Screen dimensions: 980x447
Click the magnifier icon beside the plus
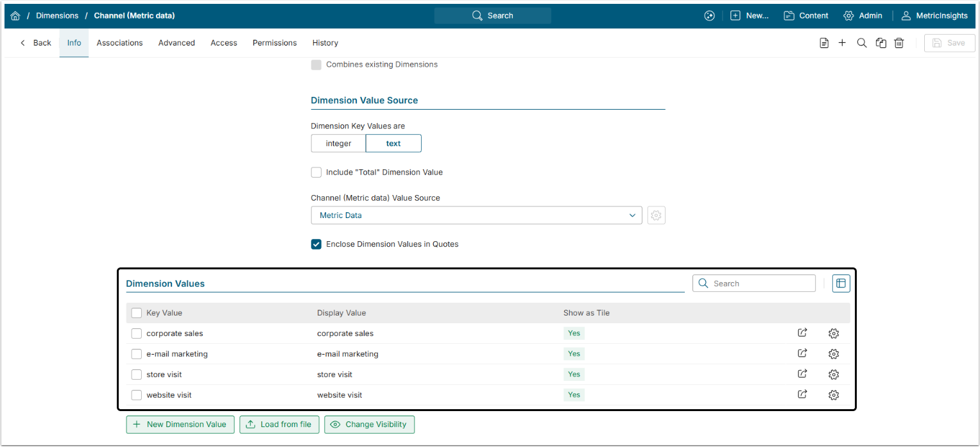[862, 43]
